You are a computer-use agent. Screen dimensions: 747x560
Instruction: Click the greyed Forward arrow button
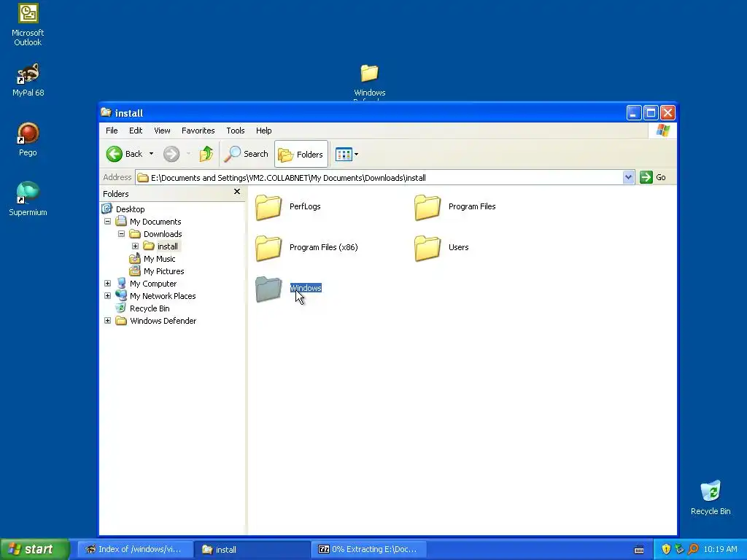point(171,154)
